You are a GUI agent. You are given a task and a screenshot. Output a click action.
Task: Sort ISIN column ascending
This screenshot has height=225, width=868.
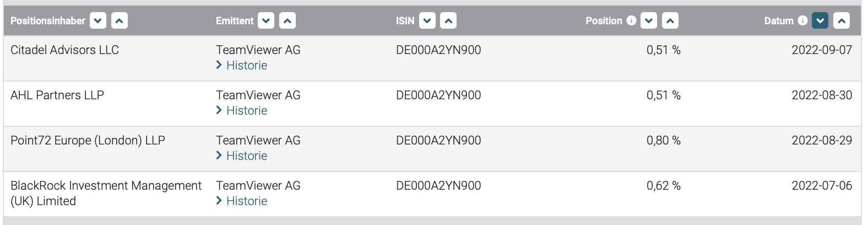click(448, 21)
